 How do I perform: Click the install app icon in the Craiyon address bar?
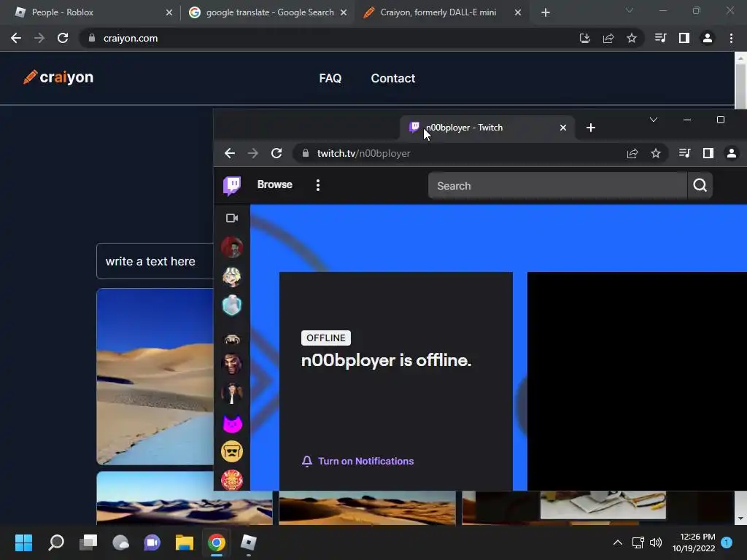pos(585,38)
